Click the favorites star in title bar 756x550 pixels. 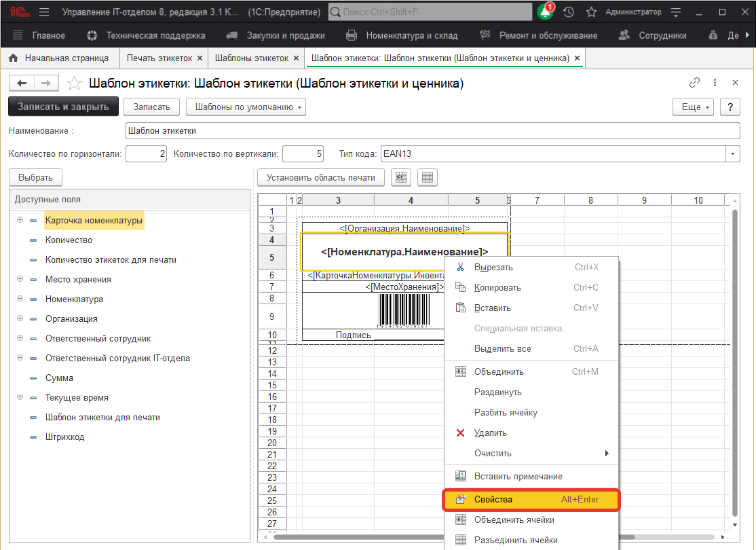[x=591, y=12]
